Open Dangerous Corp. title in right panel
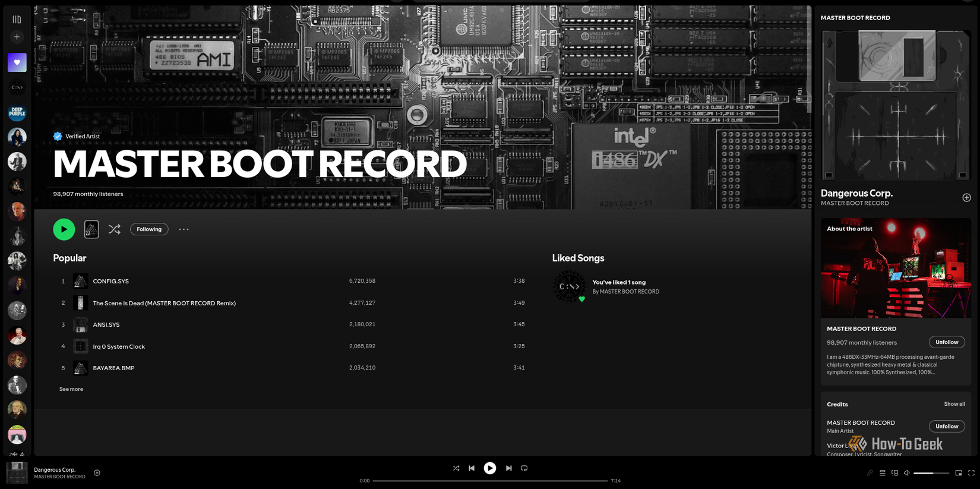Screen dimensions: 980x489 click(856, 193)
